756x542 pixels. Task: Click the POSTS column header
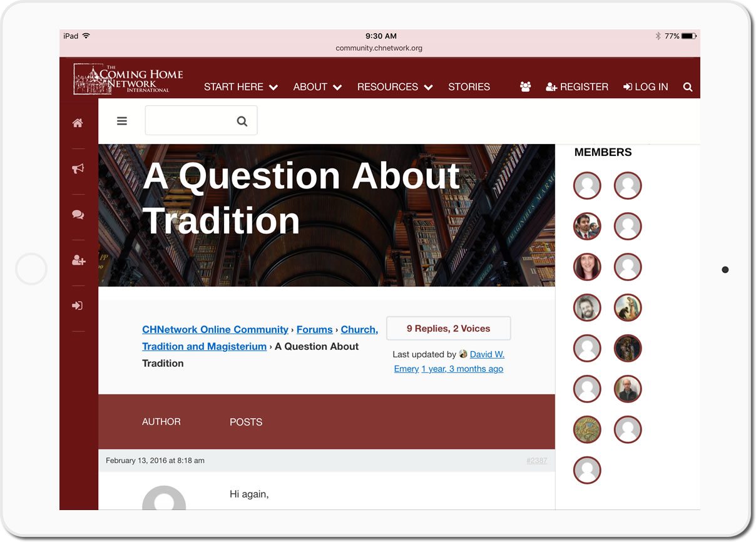point(246,422)
